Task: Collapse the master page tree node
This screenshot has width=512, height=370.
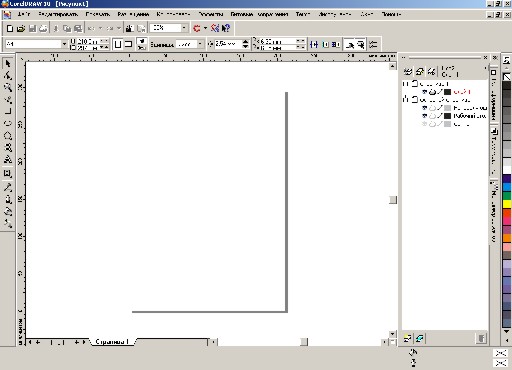Action: tap(405, 100)
